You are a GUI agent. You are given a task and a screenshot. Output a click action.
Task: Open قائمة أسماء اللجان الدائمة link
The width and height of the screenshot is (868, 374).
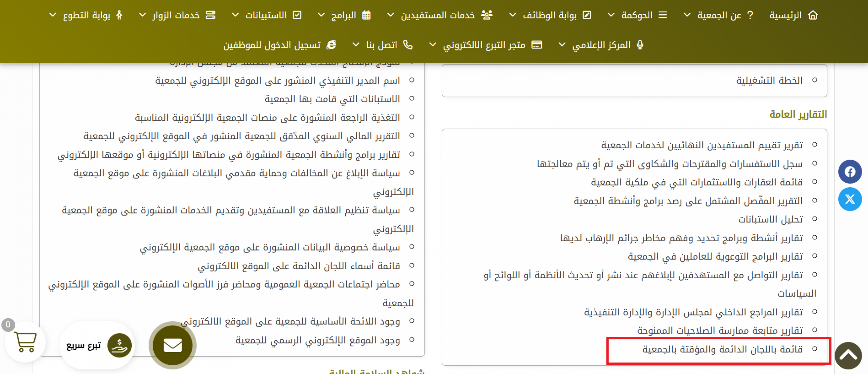299,266
